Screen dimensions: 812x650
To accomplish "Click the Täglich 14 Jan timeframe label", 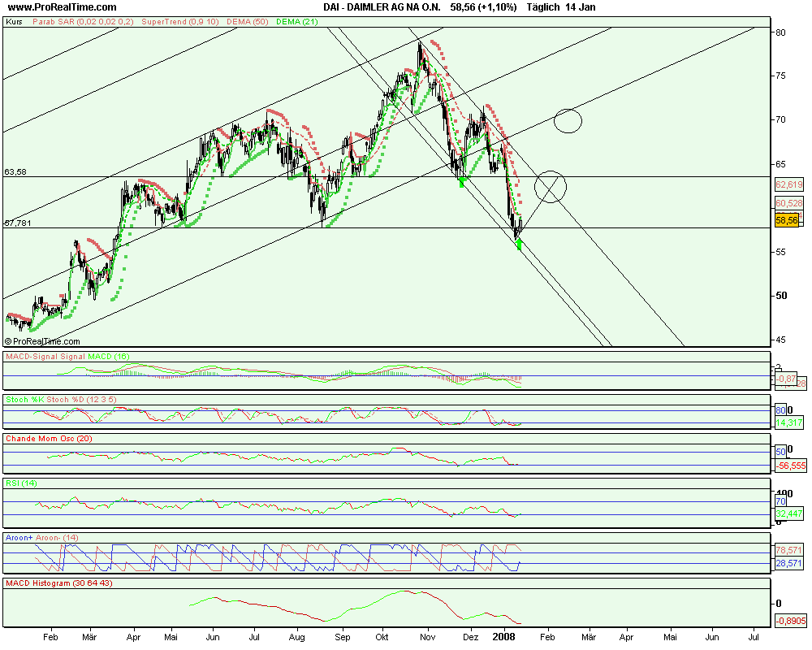I will tap(561, 7).
